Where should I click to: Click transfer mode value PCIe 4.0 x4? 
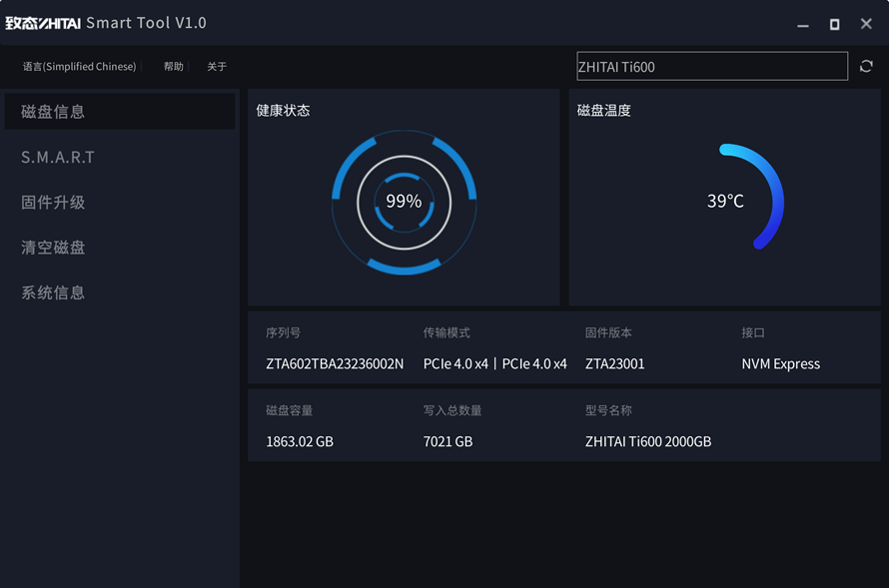(x=495, y=363)
